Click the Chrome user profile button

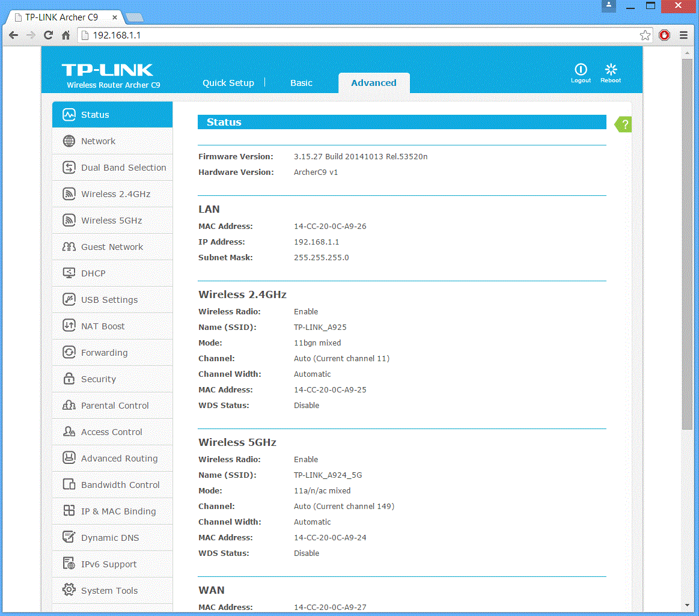pyautogui.click(x=608, y=6)
